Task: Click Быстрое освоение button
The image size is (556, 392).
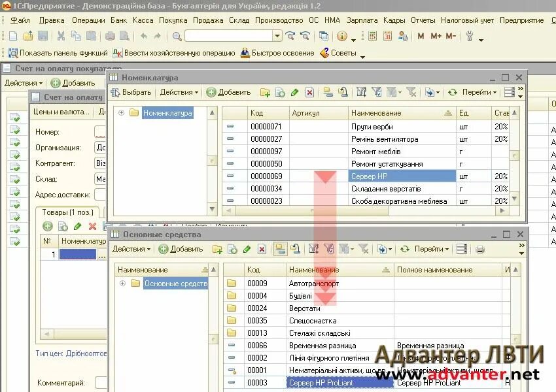Action: coord(277,53)
